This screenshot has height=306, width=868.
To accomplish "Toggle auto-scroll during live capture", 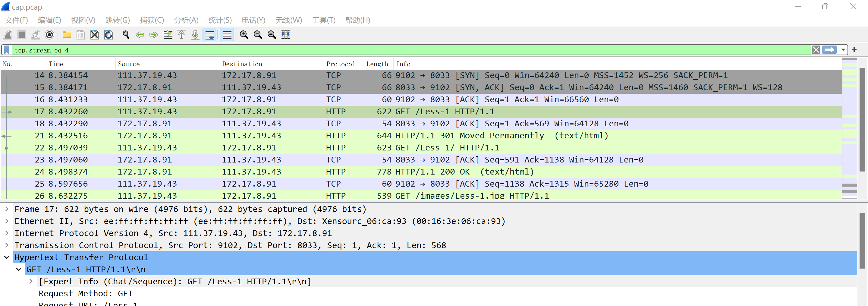I will point(210,35).
